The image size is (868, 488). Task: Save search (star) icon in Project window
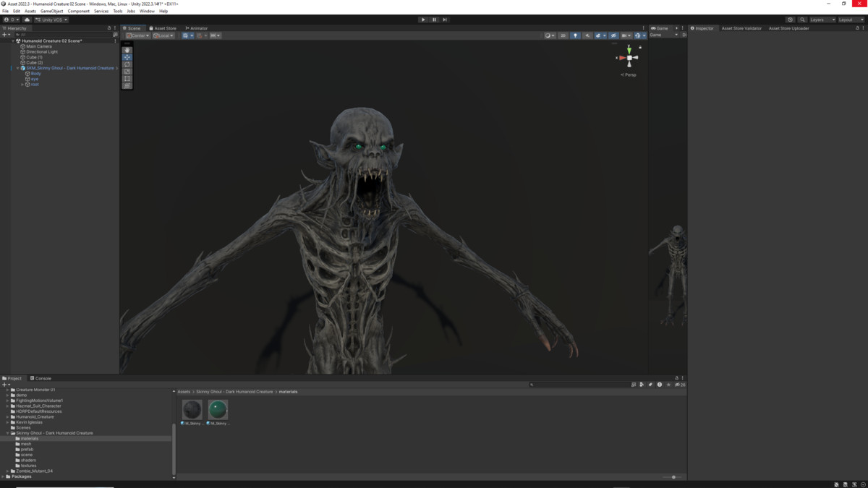[x=668, y=385]
